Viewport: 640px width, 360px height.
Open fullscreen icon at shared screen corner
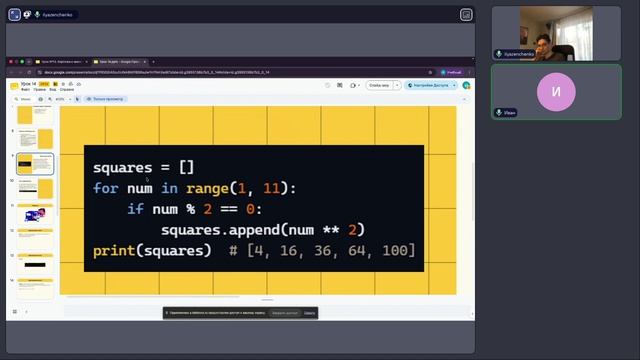coord(466,15)
